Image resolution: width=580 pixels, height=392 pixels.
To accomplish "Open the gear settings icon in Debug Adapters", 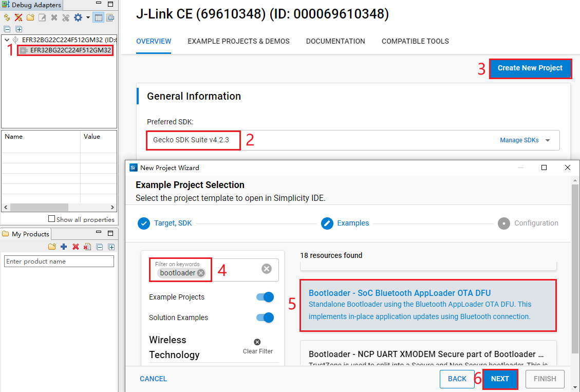I will click(78, 17).
